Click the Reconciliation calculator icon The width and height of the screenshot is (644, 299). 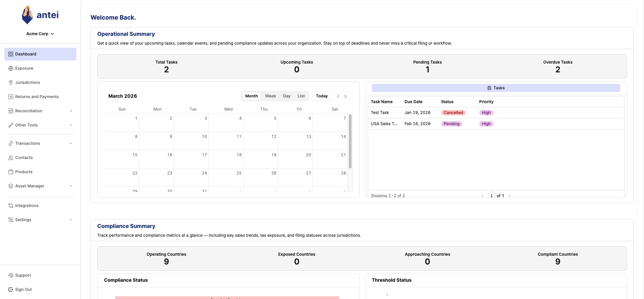(x=11, y=111)
